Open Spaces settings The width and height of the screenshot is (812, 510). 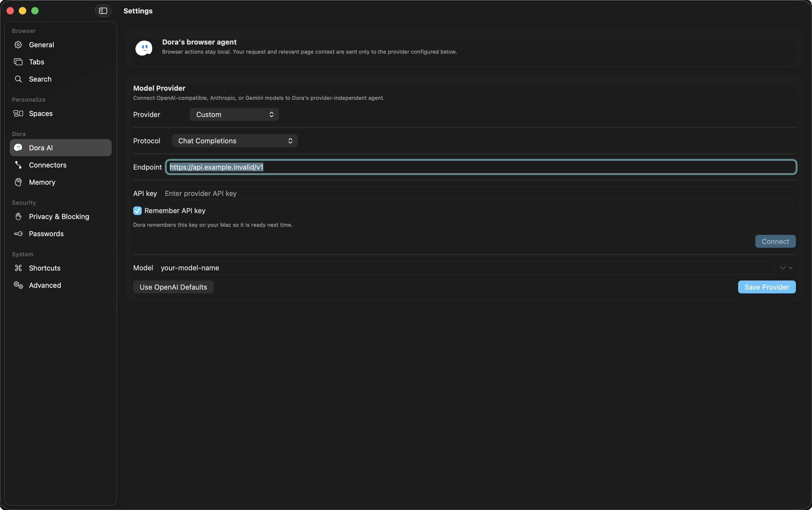pyautogui.click(x=61, y=114)
